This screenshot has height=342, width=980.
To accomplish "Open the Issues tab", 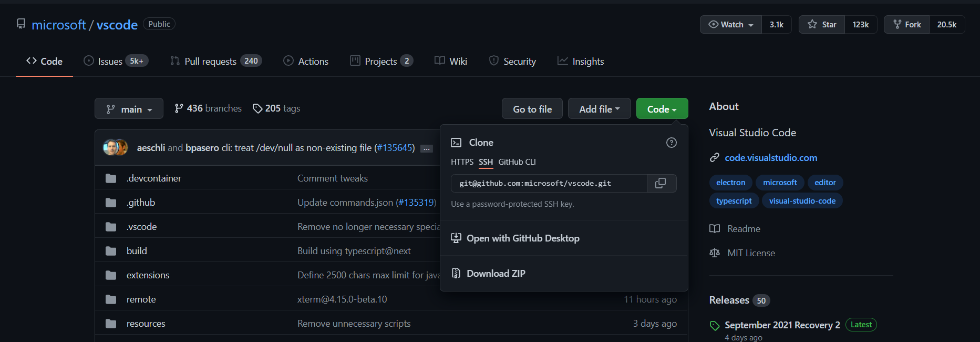I will tap(116, 61).
